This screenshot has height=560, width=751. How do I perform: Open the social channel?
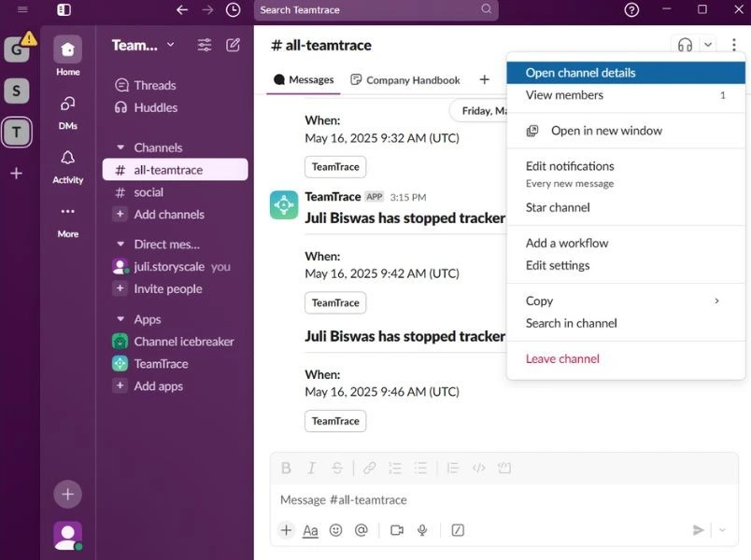click(x=175, y=192)
